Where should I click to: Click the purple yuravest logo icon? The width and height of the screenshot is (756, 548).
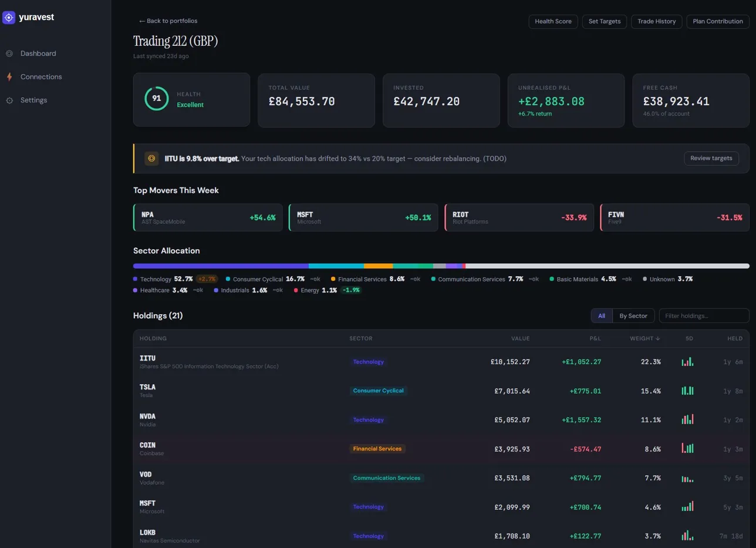click(x=8, y=18)
